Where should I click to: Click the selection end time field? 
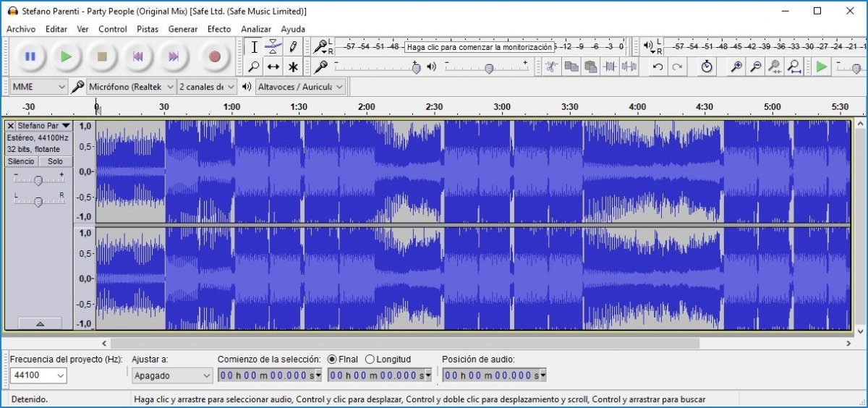click(x=380, y=375)
